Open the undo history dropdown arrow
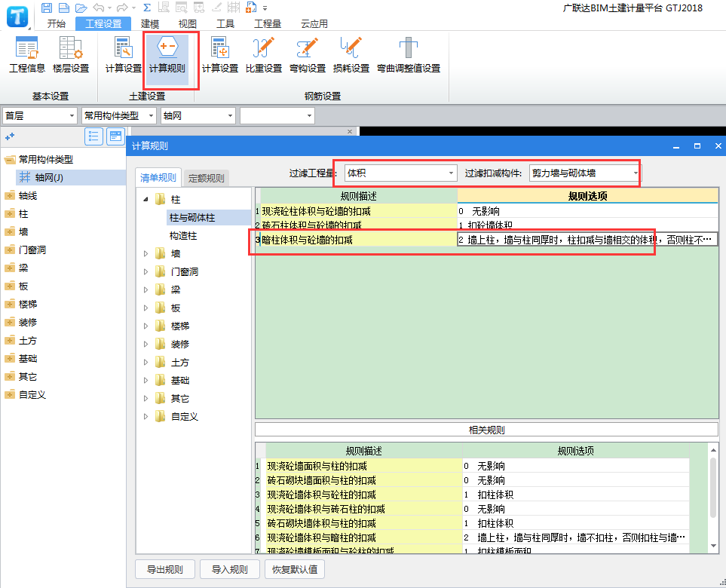This screenshot has height=588, width=726. click(x=110, y=8)
